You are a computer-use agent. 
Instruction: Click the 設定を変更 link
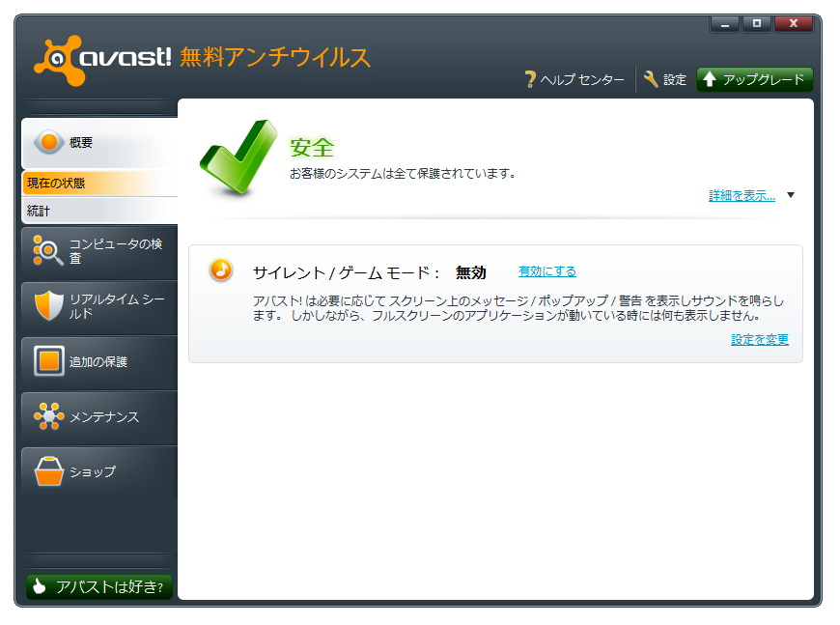[760, 339]
